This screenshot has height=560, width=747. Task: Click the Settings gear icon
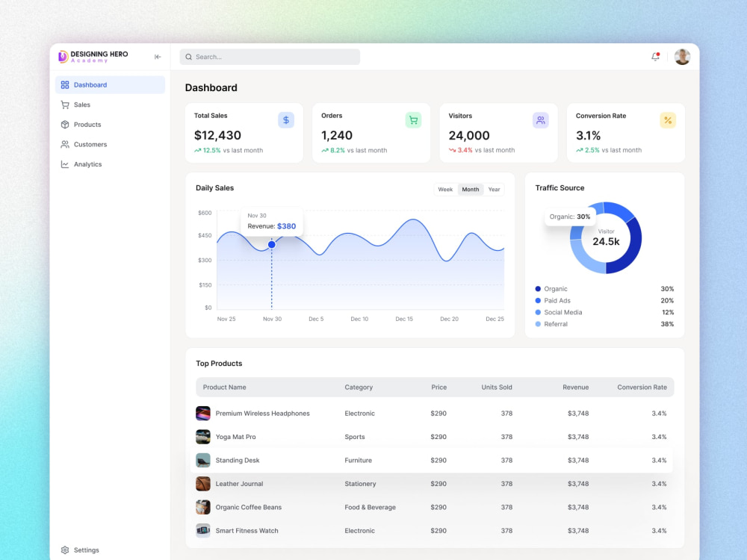(65, 550)
